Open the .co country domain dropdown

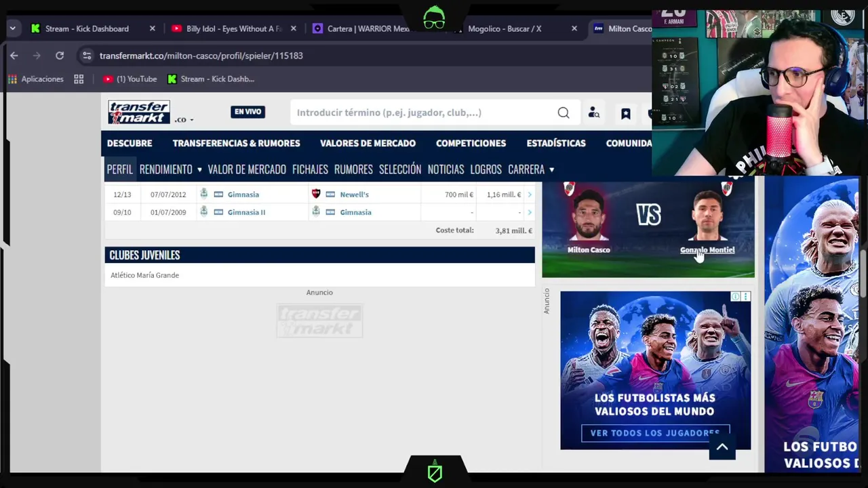[184, 120]
